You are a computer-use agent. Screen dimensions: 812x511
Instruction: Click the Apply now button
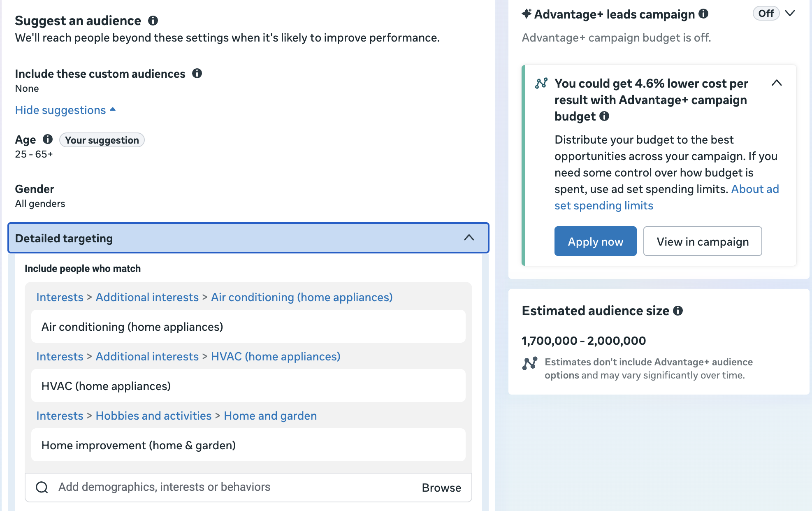pos(595,241)
